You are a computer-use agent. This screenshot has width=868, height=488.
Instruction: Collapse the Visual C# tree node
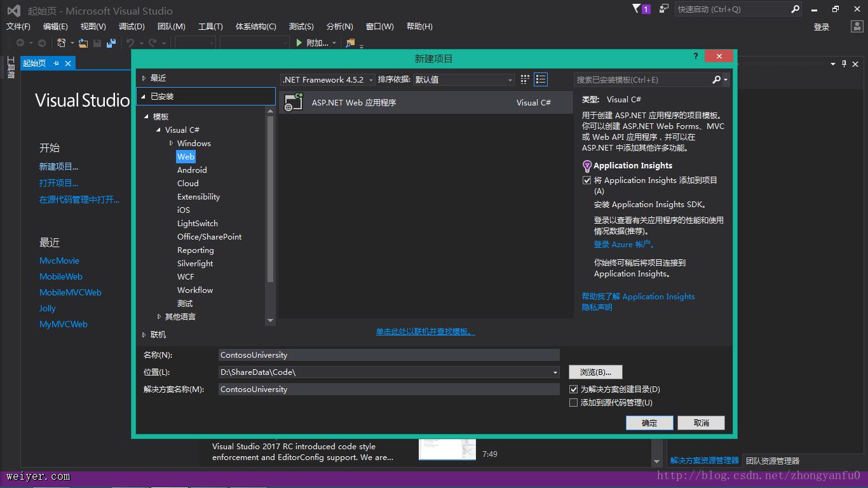[159, 130]
